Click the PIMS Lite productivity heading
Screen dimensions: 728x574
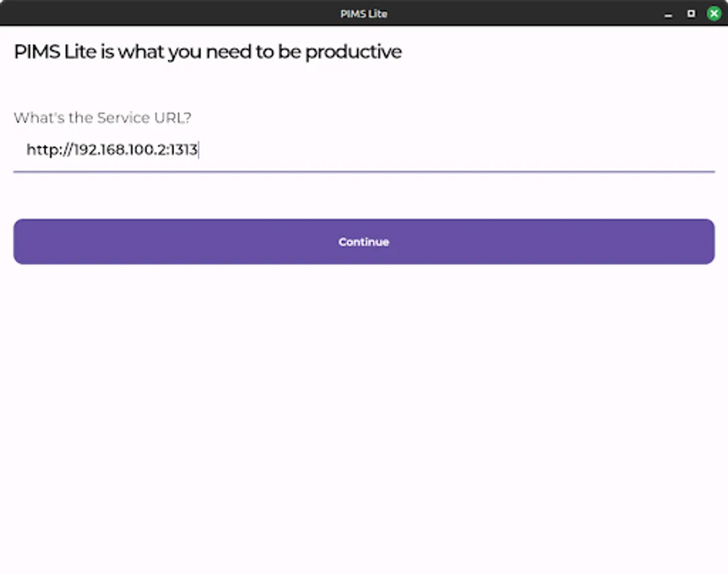click(x=207, y=51)
